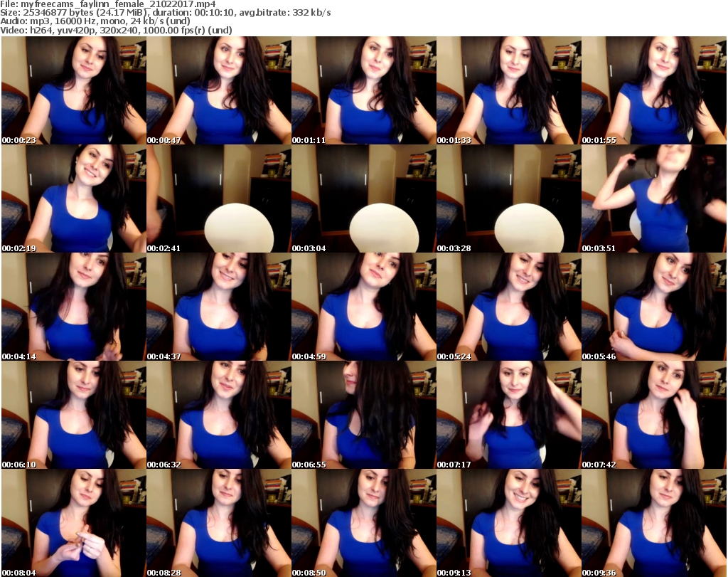Select the thumbnail frame at 00:04:14
The image size is (728, 577).
point(74,307)
